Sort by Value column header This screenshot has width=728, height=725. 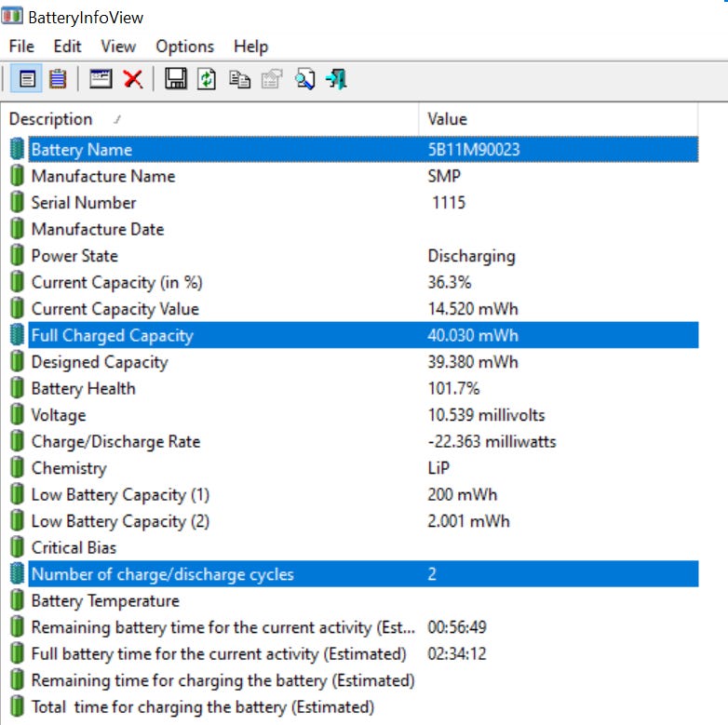click(x=558, y=119)
